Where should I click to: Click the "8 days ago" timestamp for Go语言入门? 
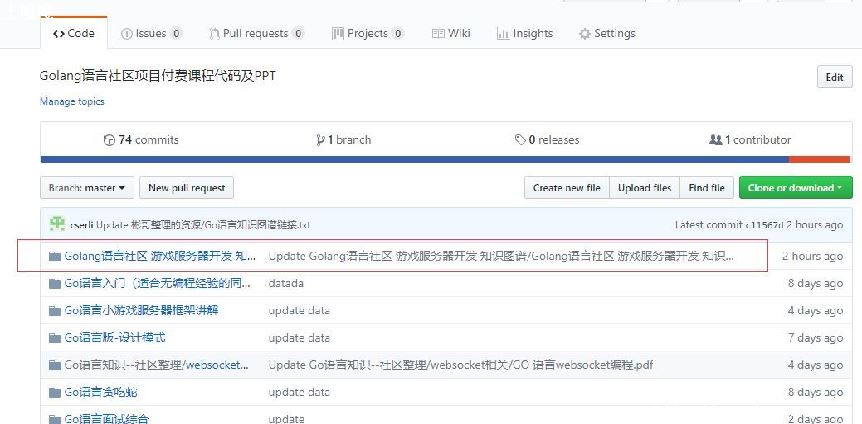pyautogui.click(x=815, y=283)
